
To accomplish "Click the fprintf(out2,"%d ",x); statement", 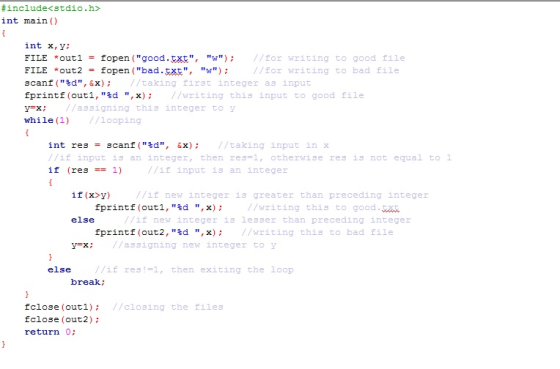I will pos(159,233).
